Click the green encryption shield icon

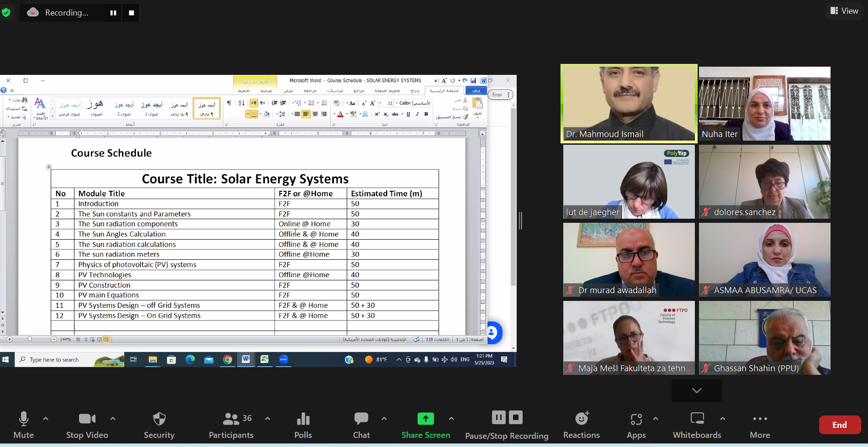coord(6,12)
